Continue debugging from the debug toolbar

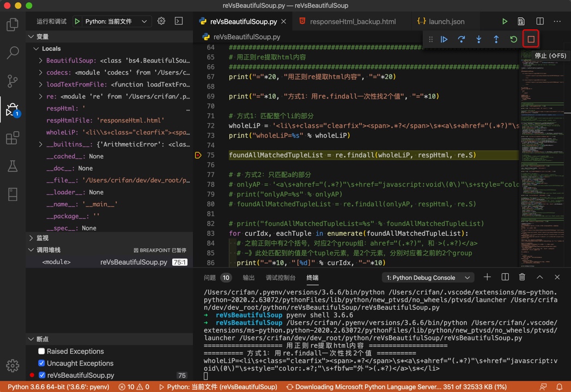pos(444,39)
